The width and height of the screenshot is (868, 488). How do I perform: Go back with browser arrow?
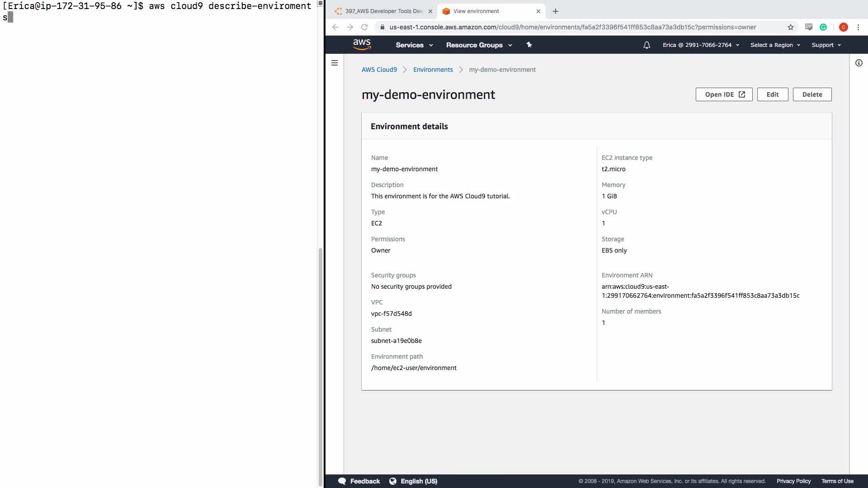coord(335,27)
